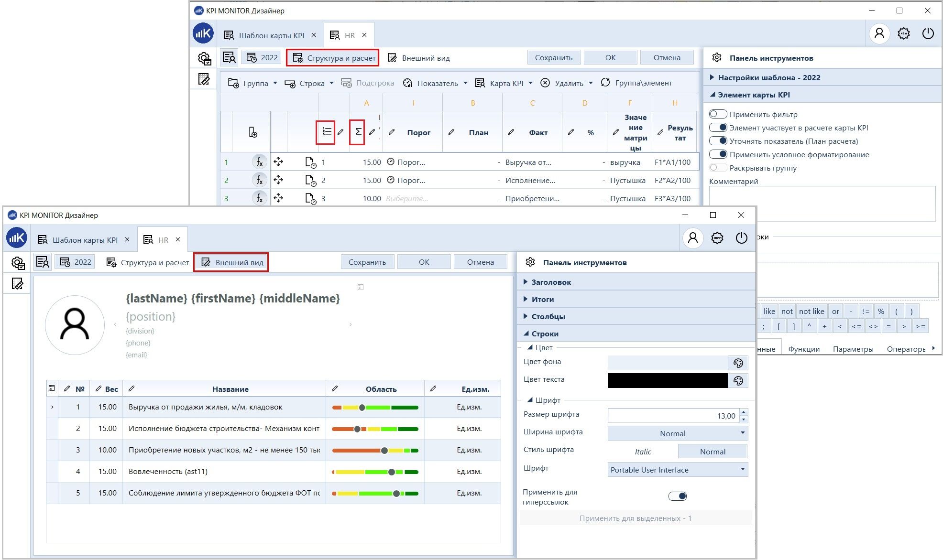943x560 pixels.
Task: Click the gear-check sidebar icon in front window
Action: 18,263
